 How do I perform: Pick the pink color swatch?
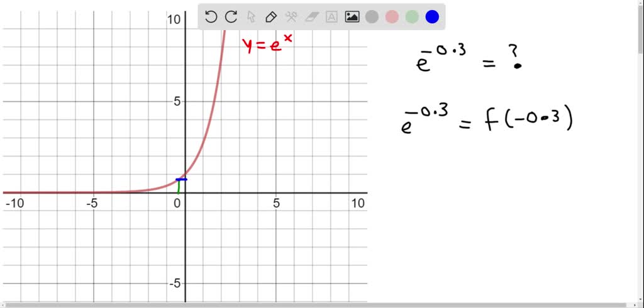coord(392,17)
